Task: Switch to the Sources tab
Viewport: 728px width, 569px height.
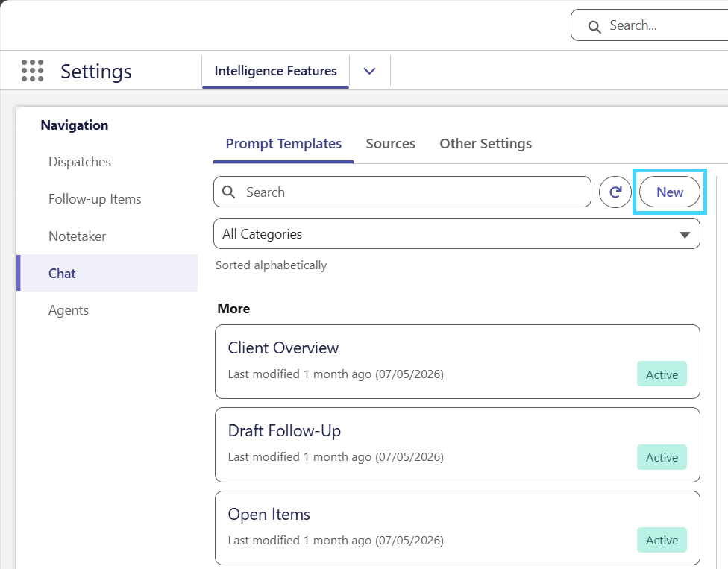Action: click(x=390, y=144)
